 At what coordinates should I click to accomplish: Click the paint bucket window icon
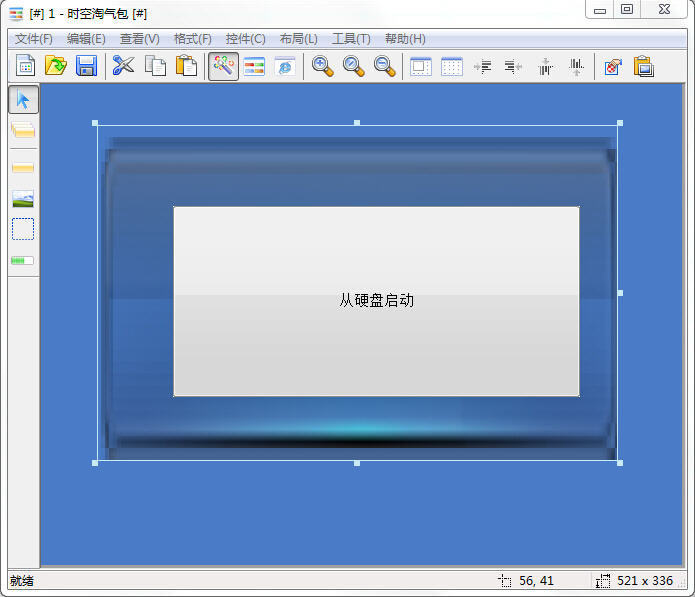click(613, 67)
